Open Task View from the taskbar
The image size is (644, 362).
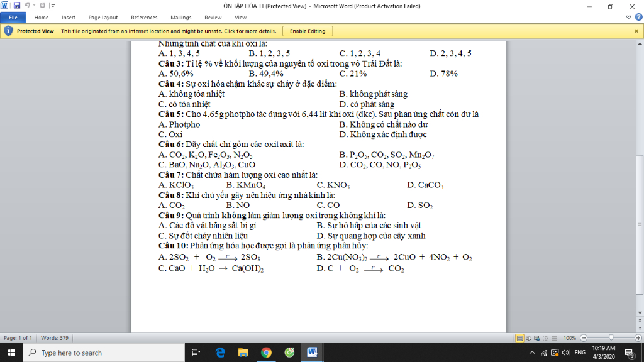pos(196,353)
